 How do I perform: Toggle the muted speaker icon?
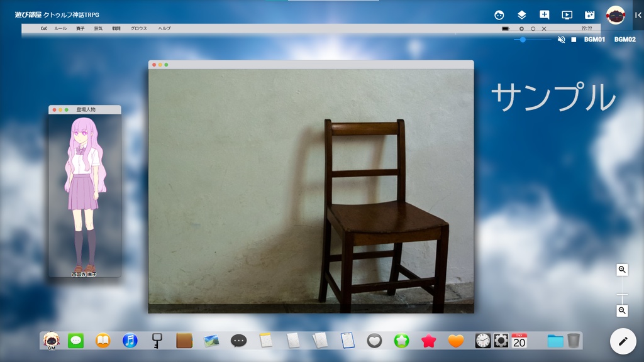coord(562,40)
